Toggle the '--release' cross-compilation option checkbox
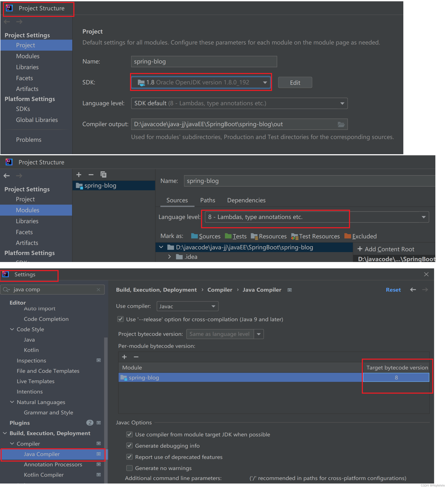 121,319
